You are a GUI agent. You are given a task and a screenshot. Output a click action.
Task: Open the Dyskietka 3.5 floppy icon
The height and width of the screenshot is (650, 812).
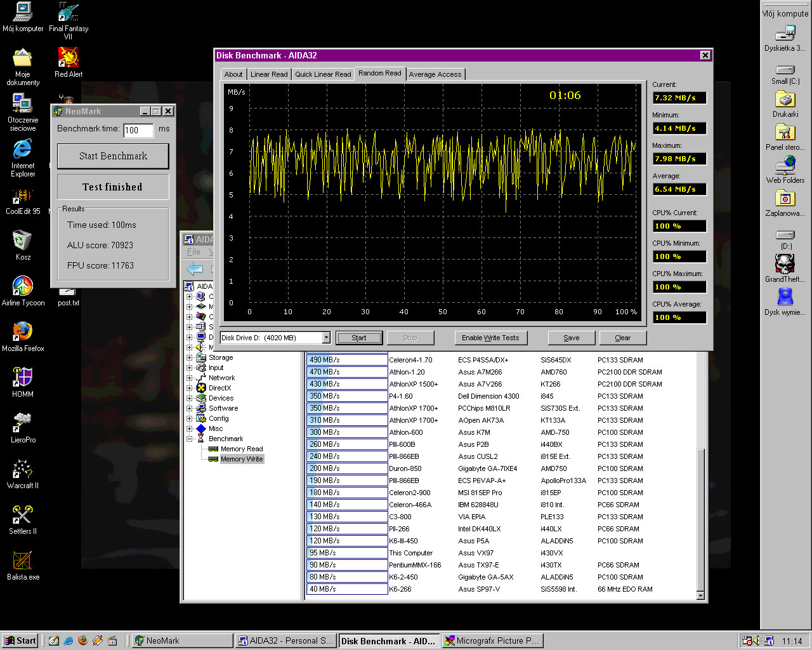[x=785, y=37]
